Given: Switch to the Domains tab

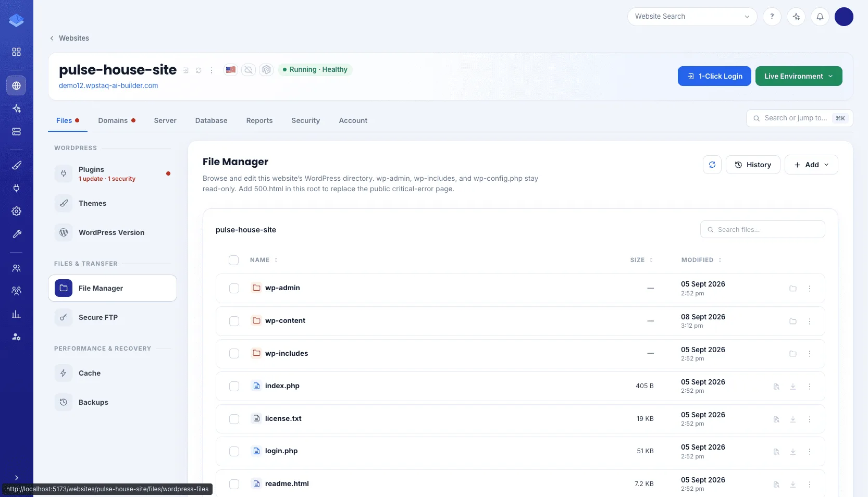Looking at the screenshot, I should pyautogui.click(x=117, y=120).
